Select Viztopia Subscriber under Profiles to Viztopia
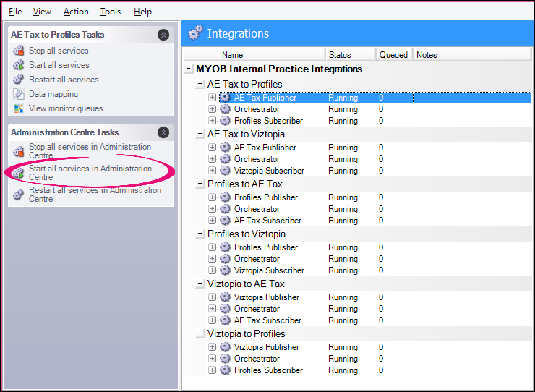The height and width of the screenshot is (392, 535). (268, 270)
